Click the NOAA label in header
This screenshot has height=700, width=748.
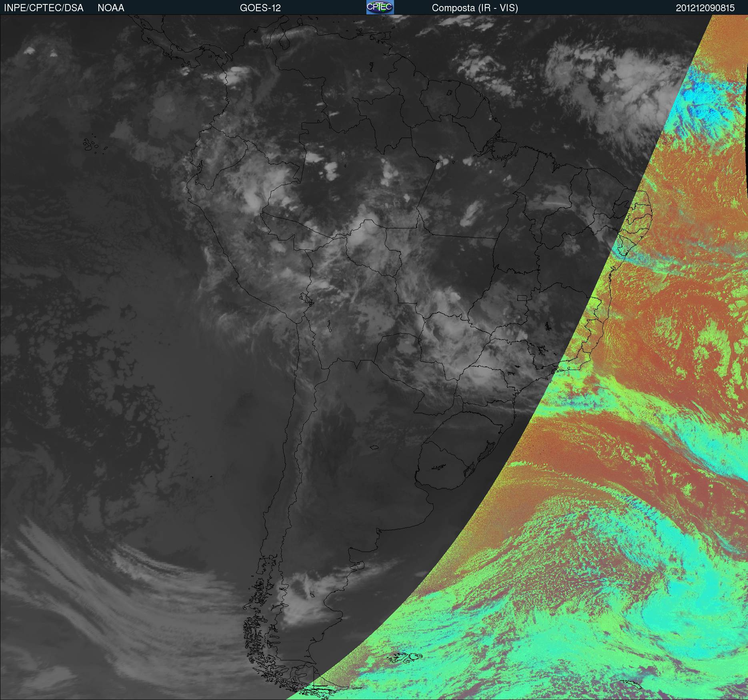111,8
